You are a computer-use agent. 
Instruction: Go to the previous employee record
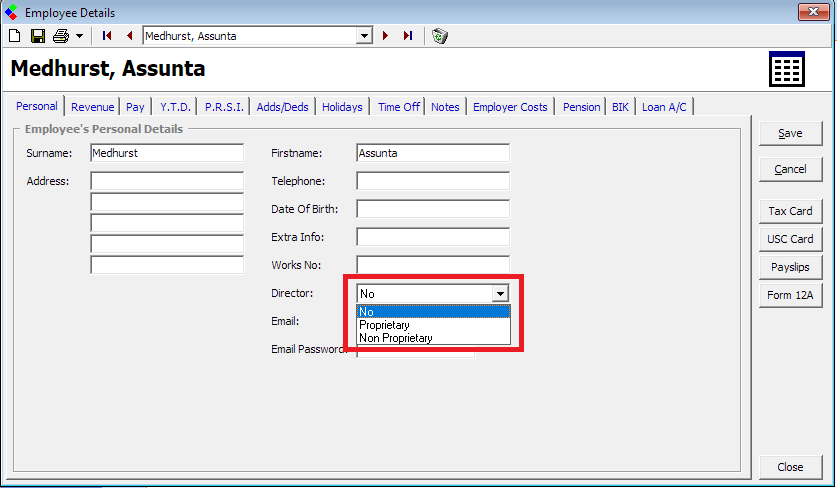pos(129,36)
